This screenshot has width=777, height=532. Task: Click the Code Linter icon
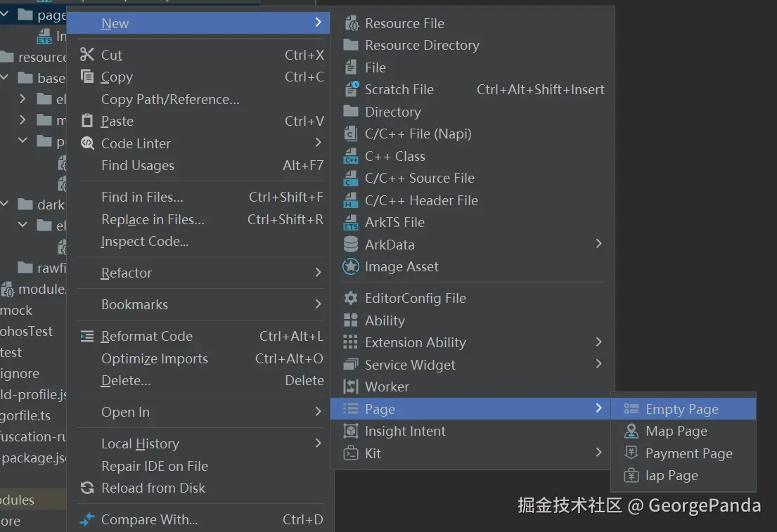pos(87,143)
